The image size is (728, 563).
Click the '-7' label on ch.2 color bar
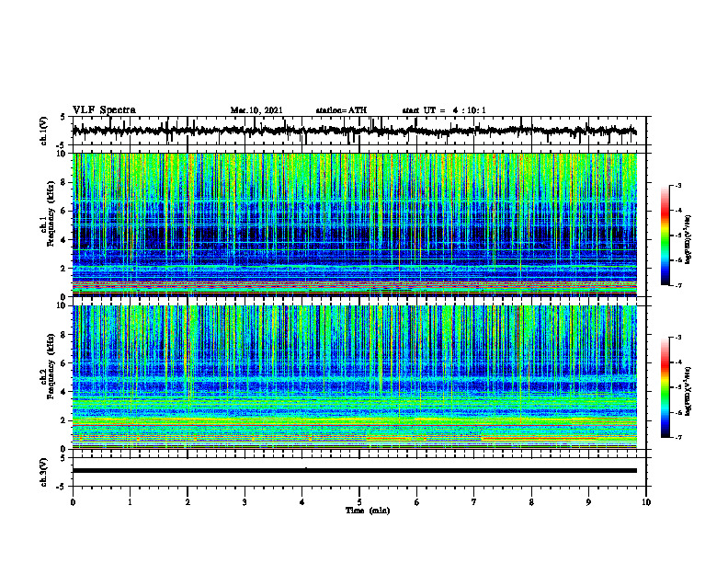pyautogui.click(x=677, y=438)
